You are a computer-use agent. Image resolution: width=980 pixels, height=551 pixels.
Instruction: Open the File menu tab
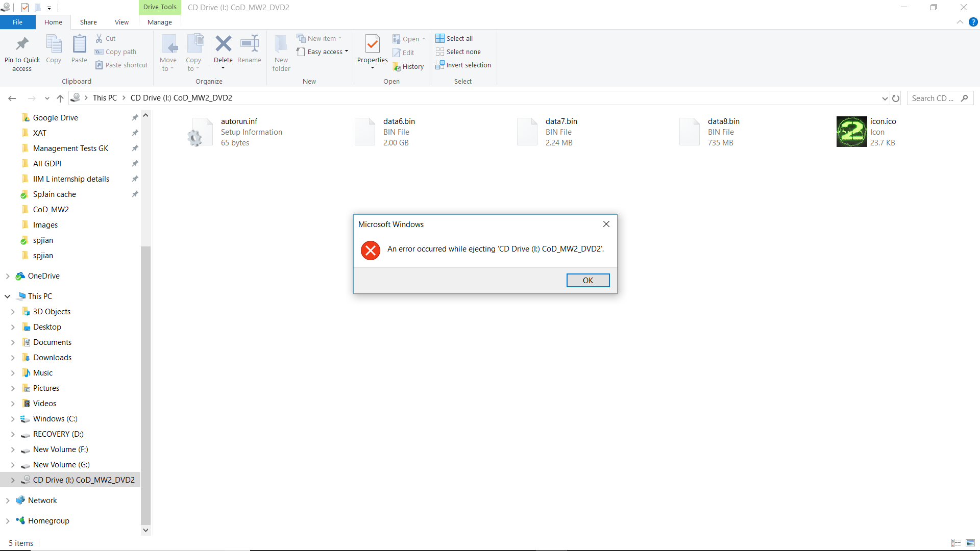(x=18, y=22)
